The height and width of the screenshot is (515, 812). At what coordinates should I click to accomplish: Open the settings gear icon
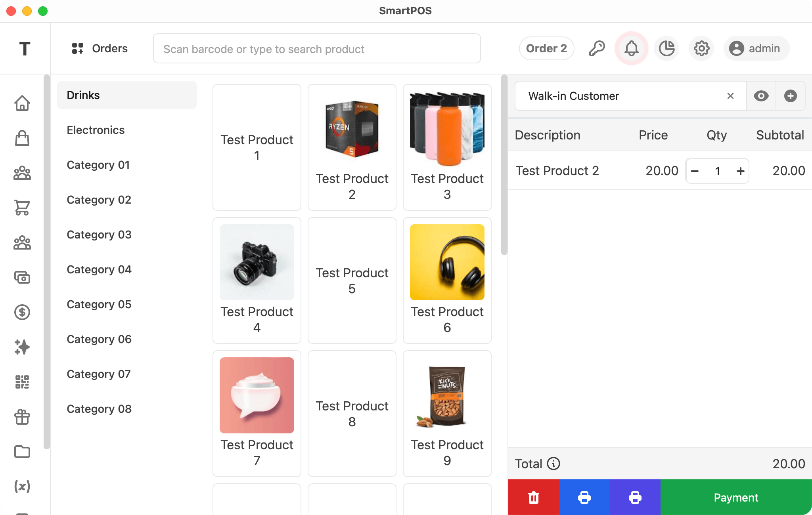pos(701,48)
